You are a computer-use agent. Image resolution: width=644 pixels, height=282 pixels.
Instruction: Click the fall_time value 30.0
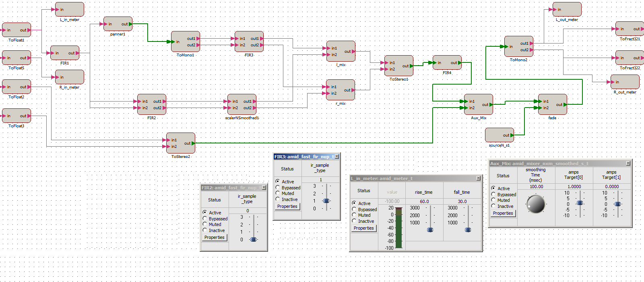[462, 201]
